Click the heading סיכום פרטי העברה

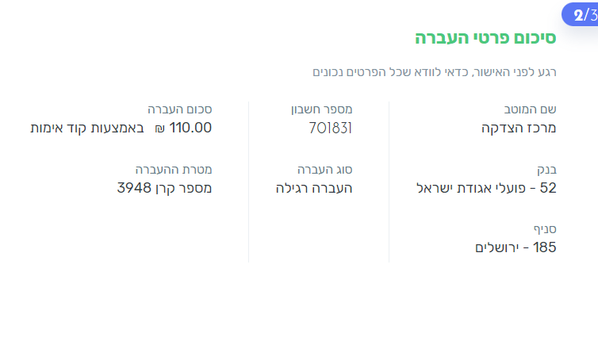(x=485, y=37)
